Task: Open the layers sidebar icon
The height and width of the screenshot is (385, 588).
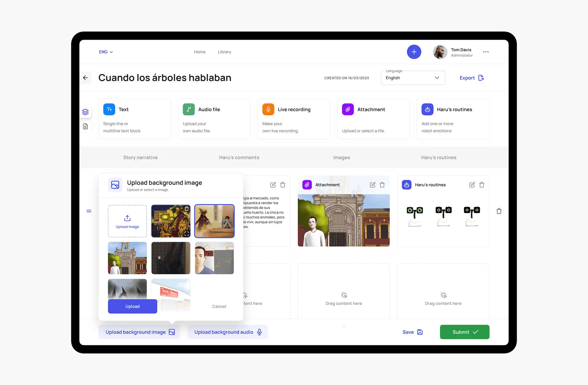Action: [x=85, y=112]
